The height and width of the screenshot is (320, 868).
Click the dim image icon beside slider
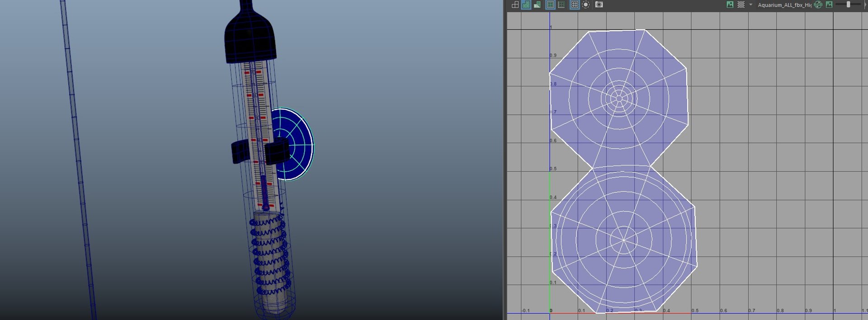point(829,5)
